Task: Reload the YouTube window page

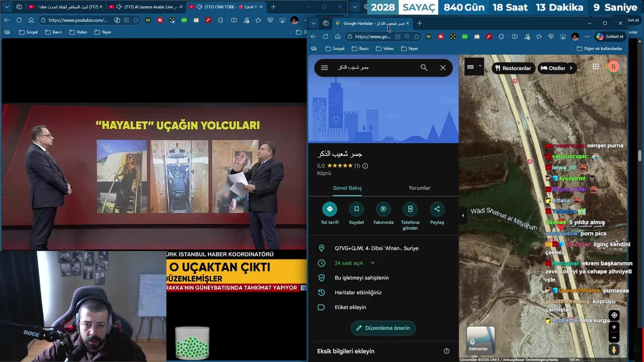Action: [x=19, y=20]
